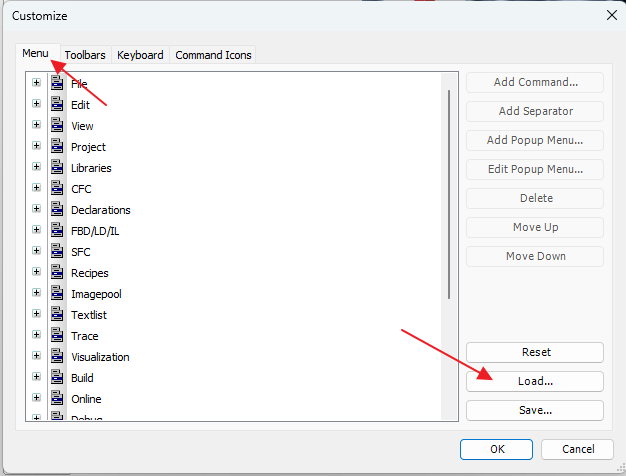This screenshot has height=476, width=626.
Task: Click the Trace menu icon
Action: point(57,335)
